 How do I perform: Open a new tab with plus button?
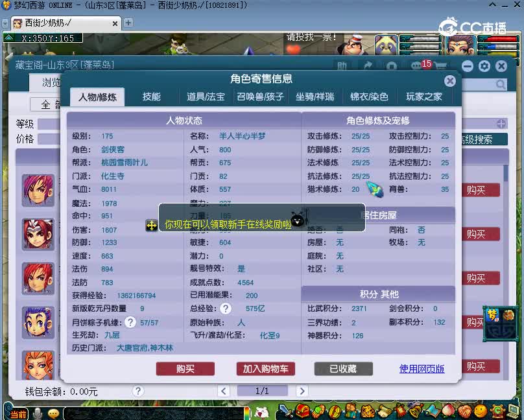128,23
